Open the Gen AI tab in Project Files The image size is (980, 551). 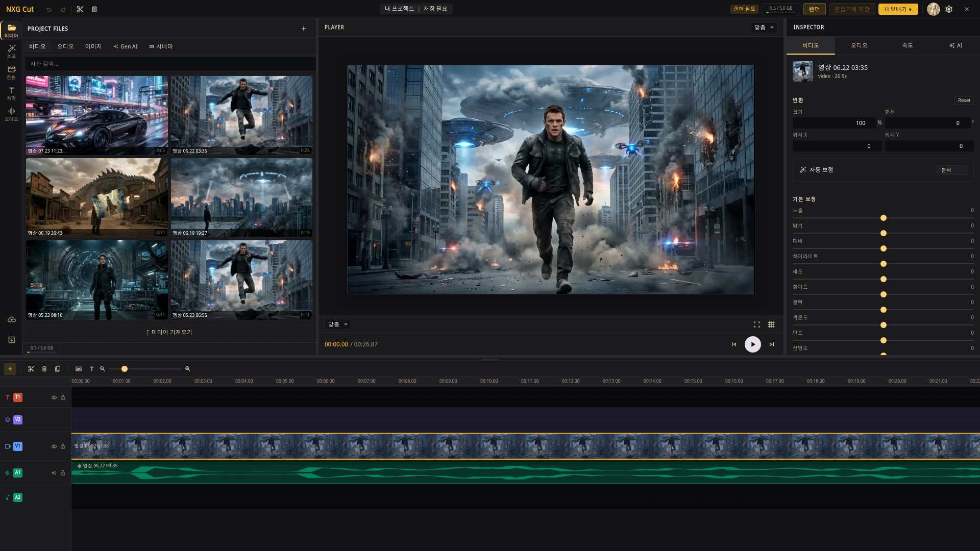pos(126,46)
